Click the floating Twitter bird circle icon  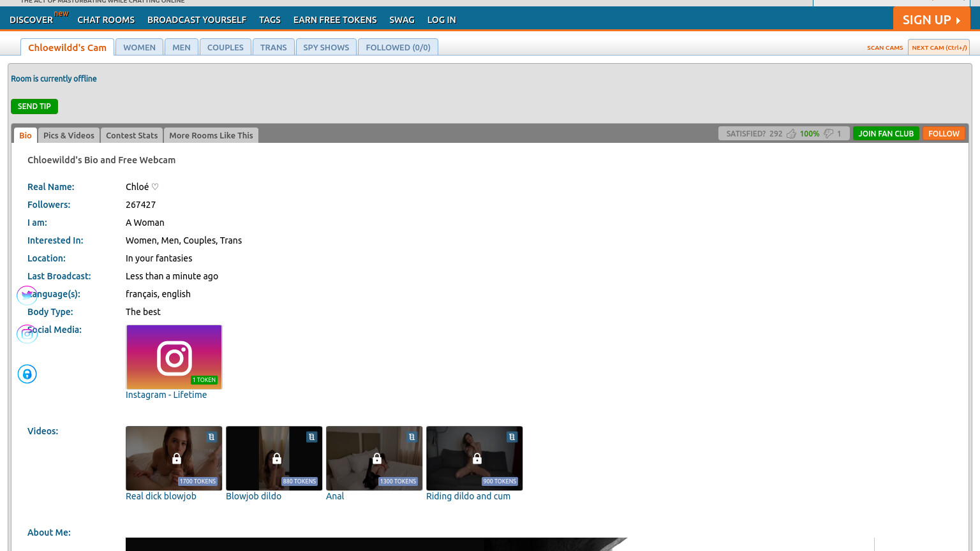(x=27, y=295)
